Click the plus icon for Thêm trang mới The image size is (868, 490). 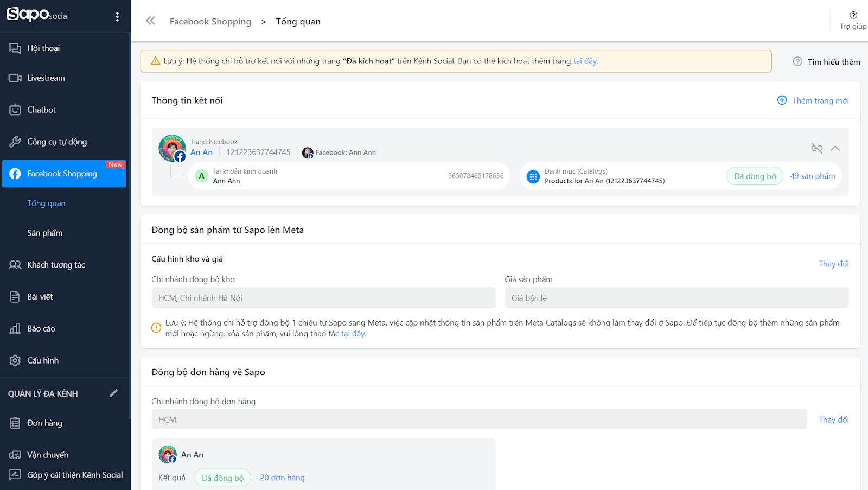[782, 100]
